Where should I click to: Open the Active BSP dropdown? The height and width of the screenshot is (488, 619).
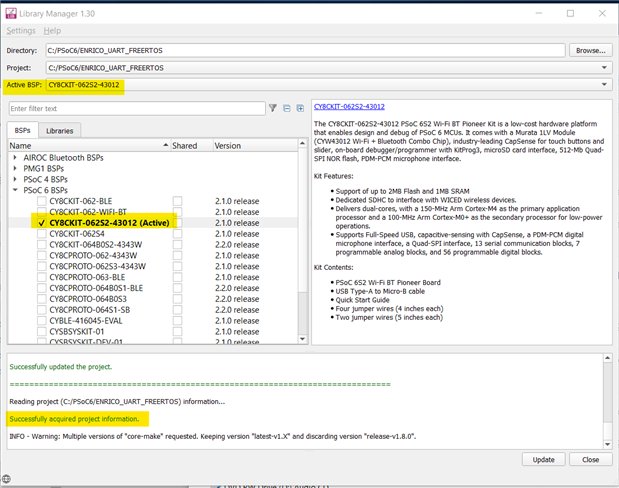point(604,85)
